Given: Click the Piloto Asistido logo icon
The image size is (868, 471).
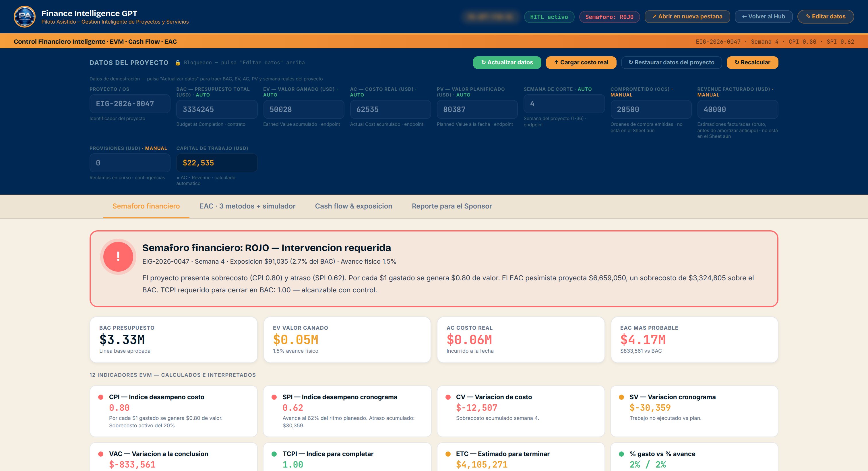Looking at the screenshot, I should 25,17.
